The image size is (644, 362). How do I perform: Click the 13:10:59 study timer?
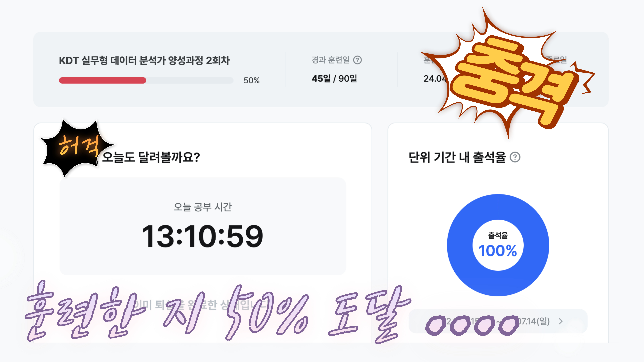203,236
